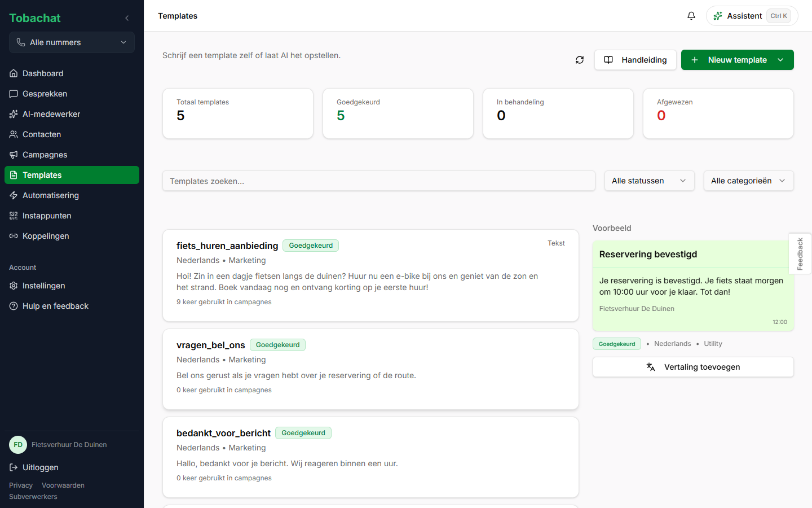This screenshot has width=812, height=508.
Task: Click the In behandeling stat card
Action: click(558, 113)
